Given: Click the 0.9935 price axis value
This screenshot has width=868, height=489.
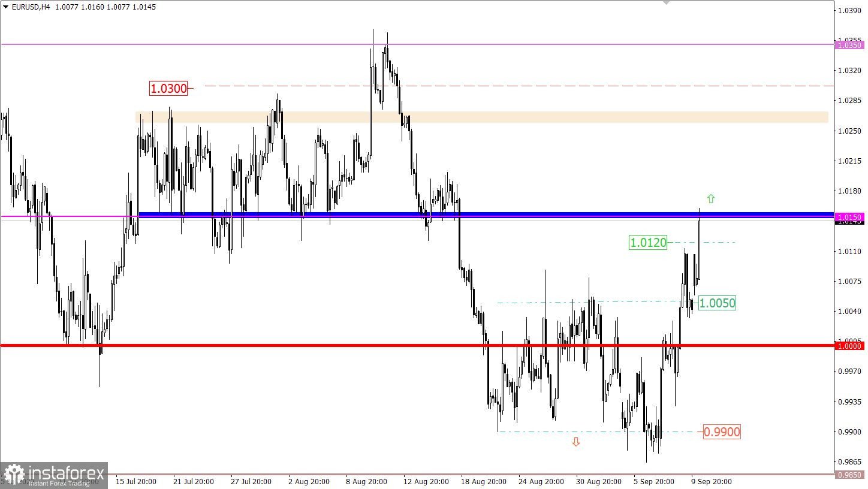Looking at the screenshot, I should tap(850, 402).
